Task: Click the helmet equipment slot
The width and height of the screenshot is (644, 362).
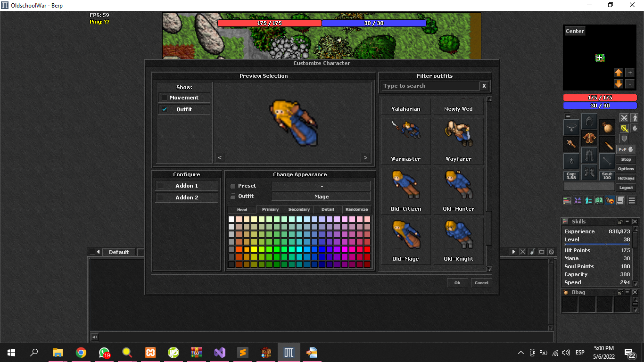Action: 589,121
